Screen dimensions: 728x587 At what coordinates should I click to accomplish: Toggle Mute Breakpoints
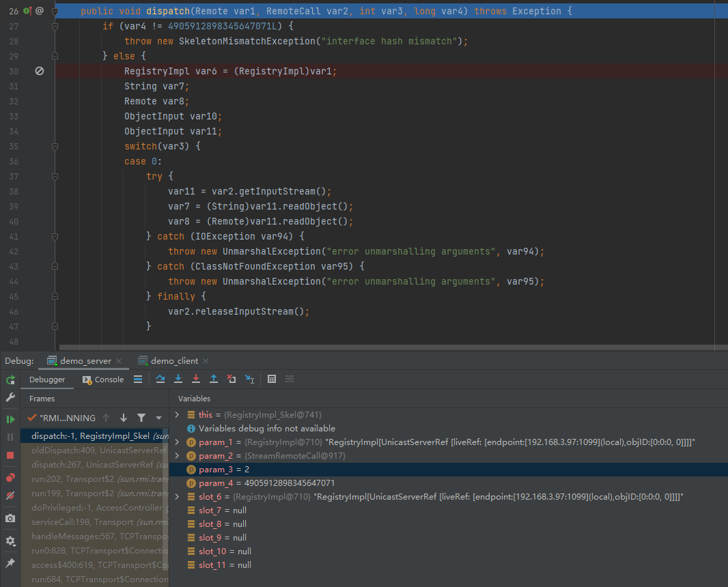point(10,496)
